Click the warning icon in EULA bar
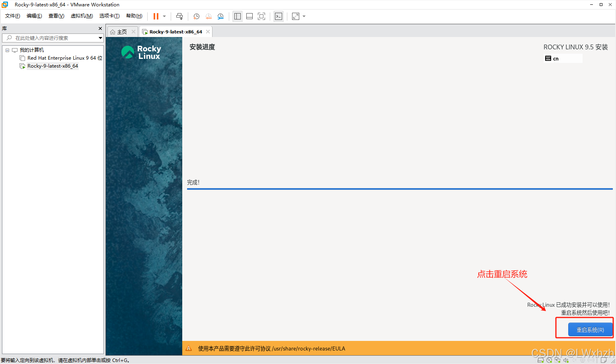616x364 pixels. (189, 348)
